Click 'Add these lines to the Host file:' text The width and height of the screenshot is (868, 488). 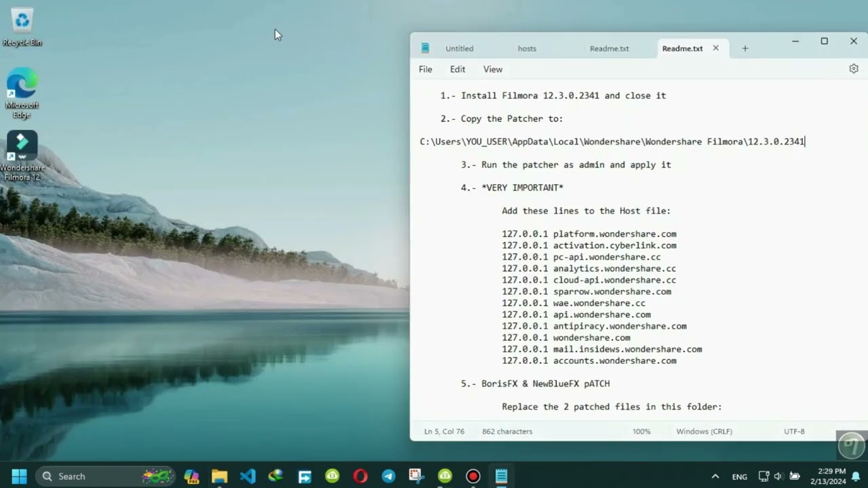586,211
